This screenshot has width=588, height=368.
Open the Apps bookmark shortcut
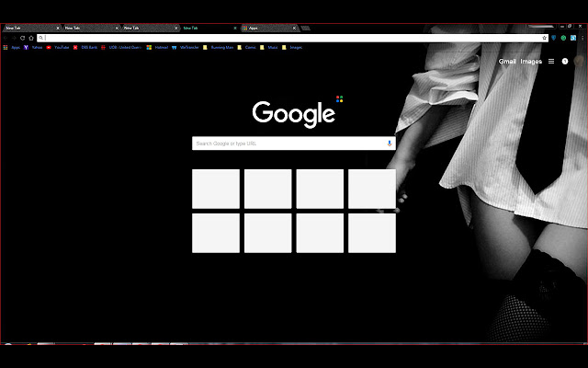click(x=11, y=47)
